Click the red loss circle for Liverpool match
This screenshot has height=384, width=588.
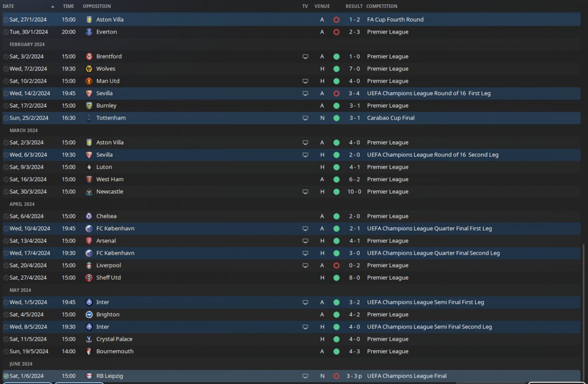click(x=336, y=265)
